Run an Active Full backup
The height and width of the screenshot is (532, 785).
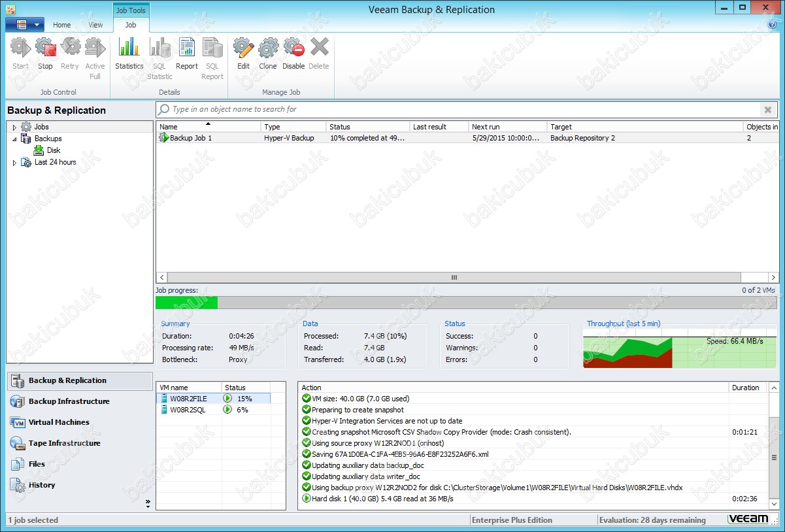coord(95,48)
